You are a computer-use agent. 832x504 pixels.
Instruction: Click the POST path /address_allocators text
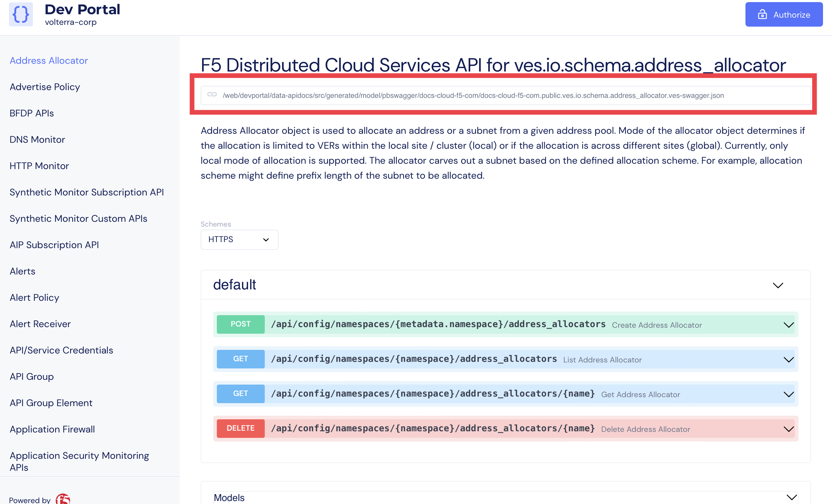point(438,324)
